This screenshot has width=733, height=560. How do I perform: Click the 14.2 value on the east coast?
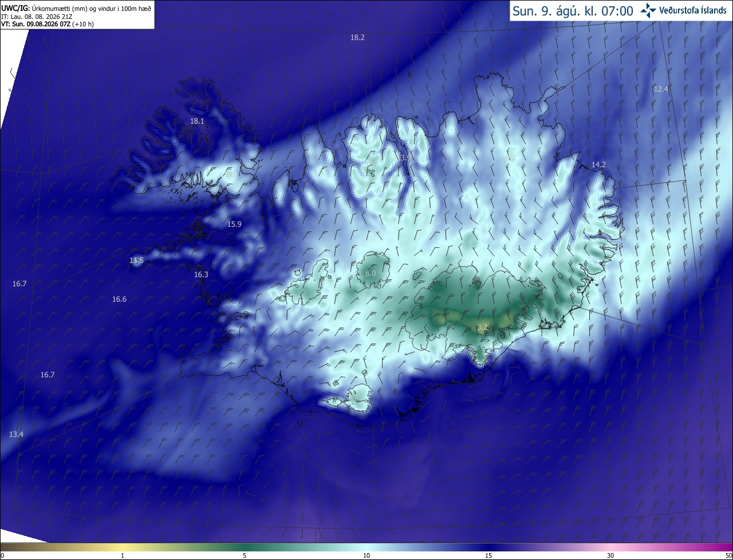click(x=598, y=164)
